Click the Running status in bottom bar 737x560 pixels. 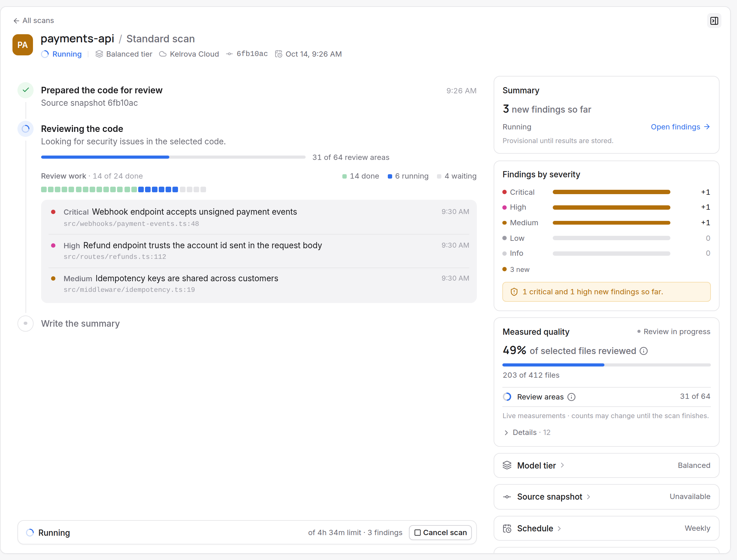pos(48,533)
